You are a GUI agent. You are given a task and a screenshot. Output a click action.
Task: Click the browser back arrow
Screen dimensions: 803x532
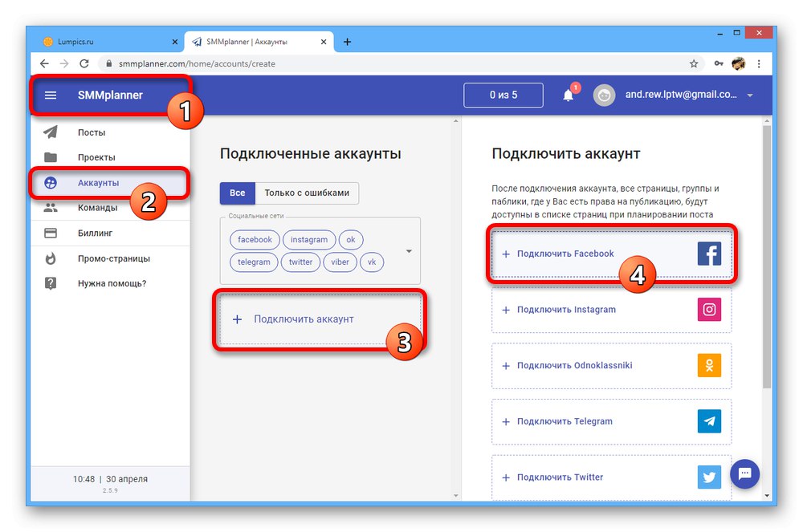point(44,63)
